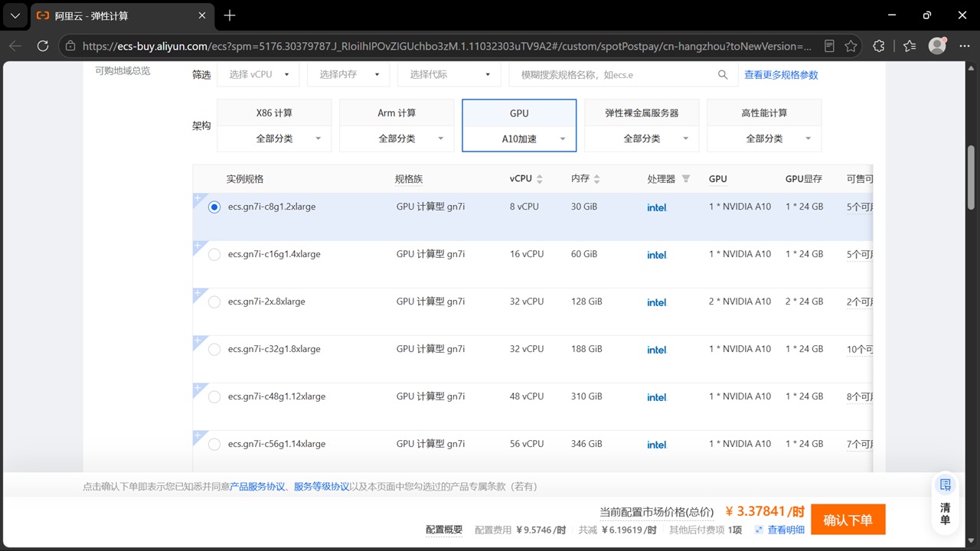Go back to the previous page

point(15,46)
